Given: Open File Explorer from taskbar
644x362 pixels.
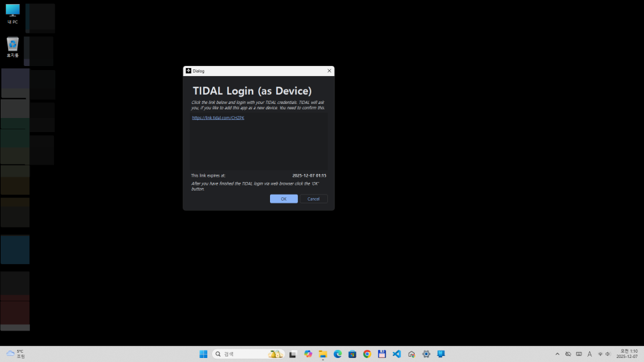Looking at the screenshot, I should click(x=323, y=354).
